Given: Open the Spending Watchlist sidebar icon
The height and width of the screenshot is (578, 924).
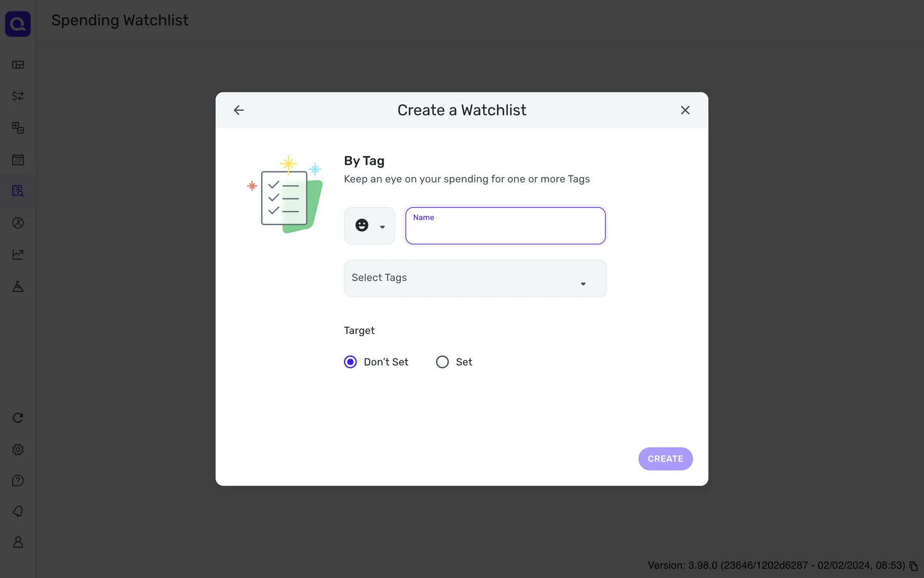Looking at the screenshot, I should tap(18, 191).
